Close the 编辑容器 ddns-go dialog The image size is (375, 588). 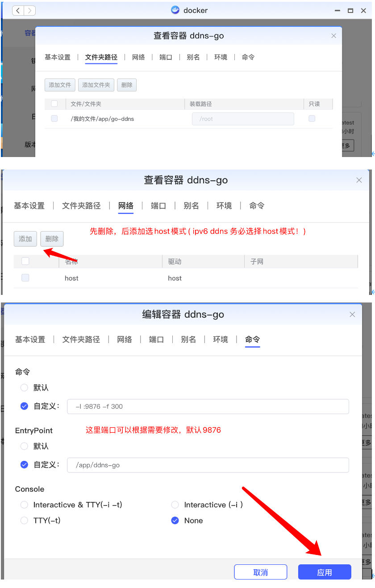[352, 315]
